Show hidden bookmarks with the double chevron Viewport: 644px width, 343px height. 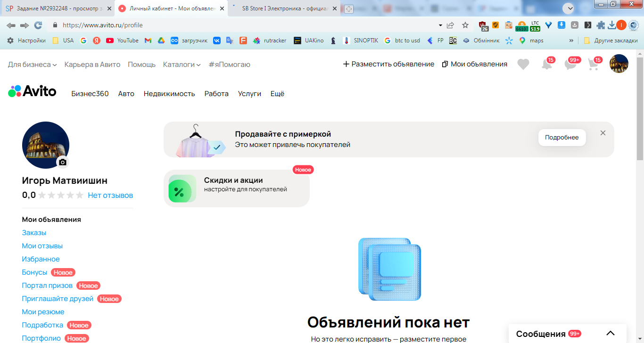[x=571, y=41]
